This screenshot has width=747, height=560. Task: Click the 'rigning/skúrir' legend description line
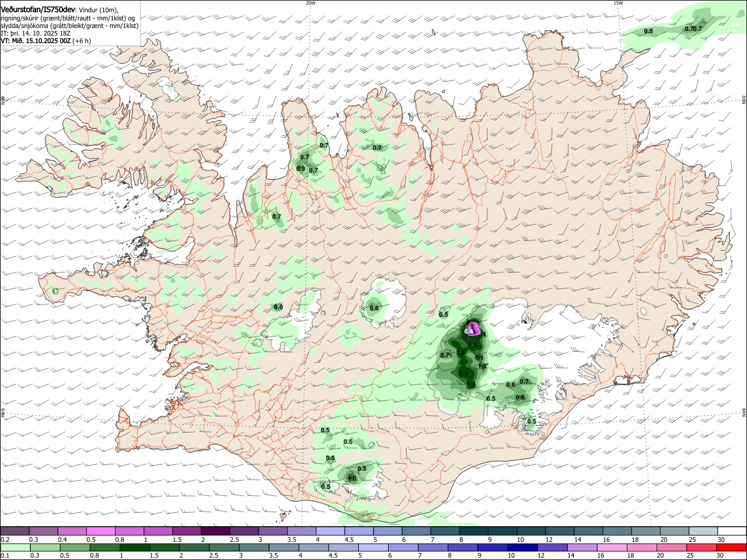[68, 18]
